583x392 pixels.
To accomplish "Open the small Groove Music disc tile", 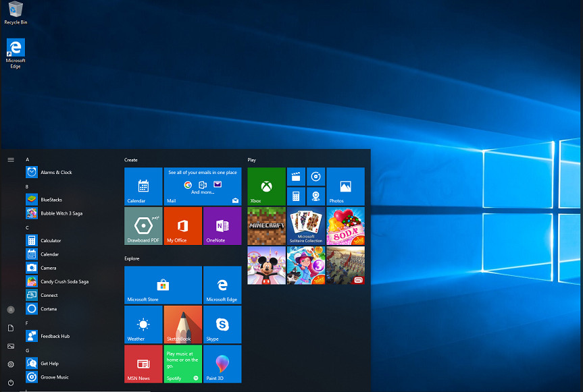I will (315, 177).
